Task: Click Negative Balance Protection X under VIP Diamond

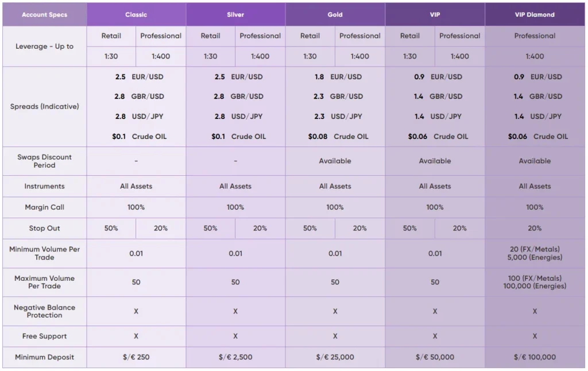Action: click(535, 311)
